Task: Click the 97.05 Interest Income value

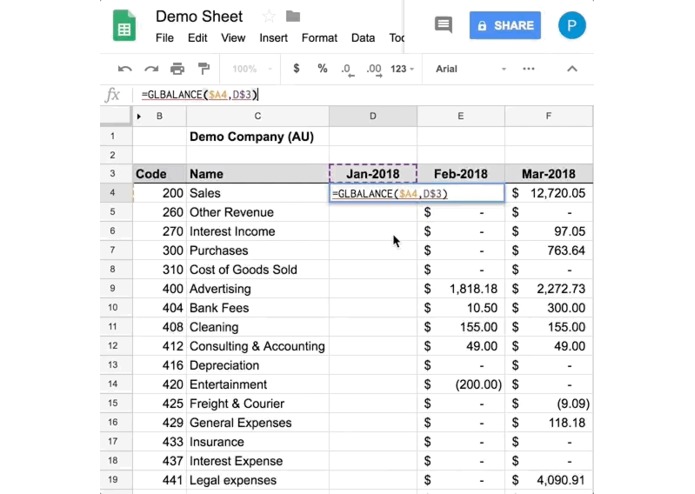Action: click(548, 231)
